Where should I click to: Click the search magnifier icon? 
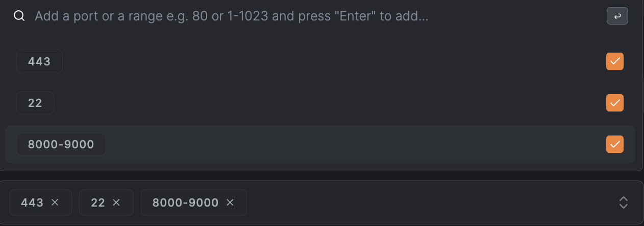tap(19, 16)
